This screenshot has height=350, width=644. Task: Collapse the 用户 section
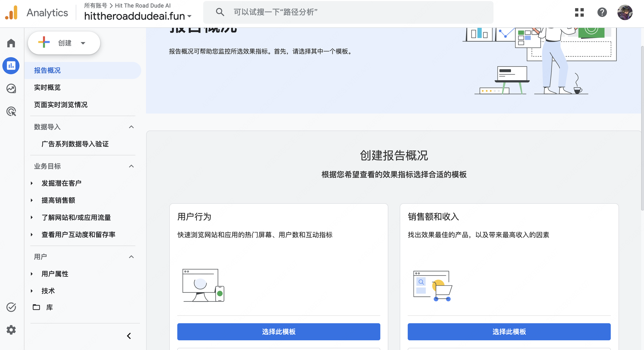[131, 257]
